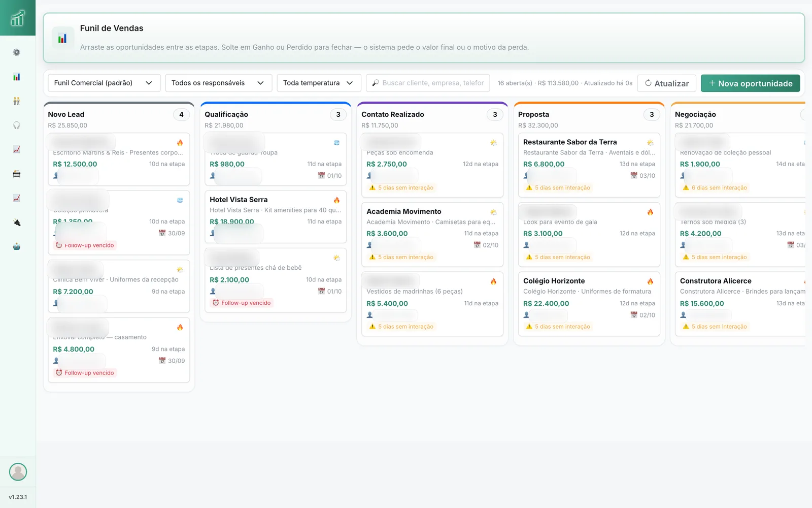
Task: Click fire icon on Hotel Vista Serra card
Action: tap(336, 200)
